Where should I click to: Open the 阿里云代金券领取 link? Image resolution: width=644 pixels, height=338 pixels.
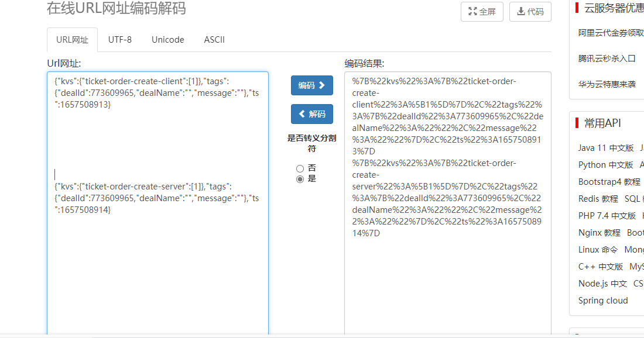[611, 33]
